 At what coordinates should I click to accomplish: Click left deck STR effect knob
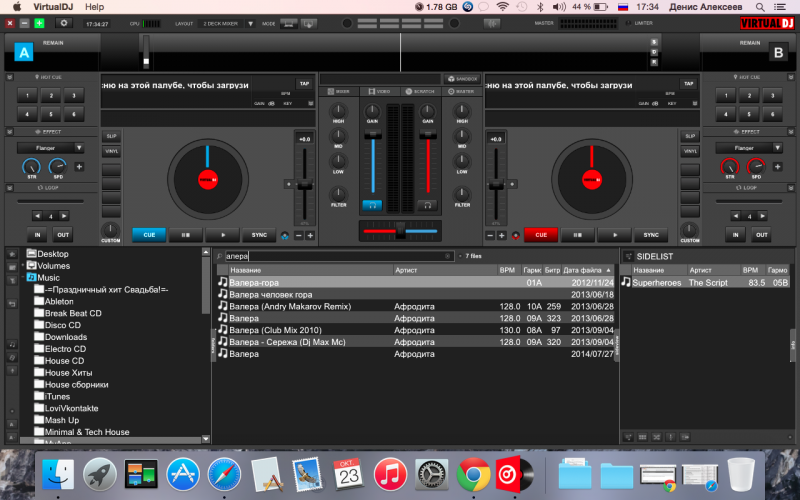(x=32, y=166)
